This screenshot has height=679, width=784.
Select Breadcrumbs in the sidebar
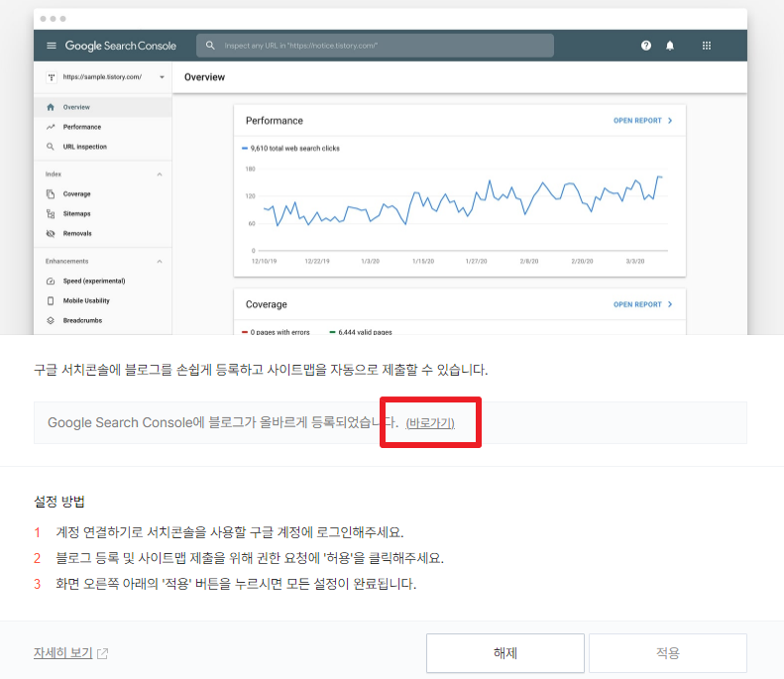pos(102,320)
